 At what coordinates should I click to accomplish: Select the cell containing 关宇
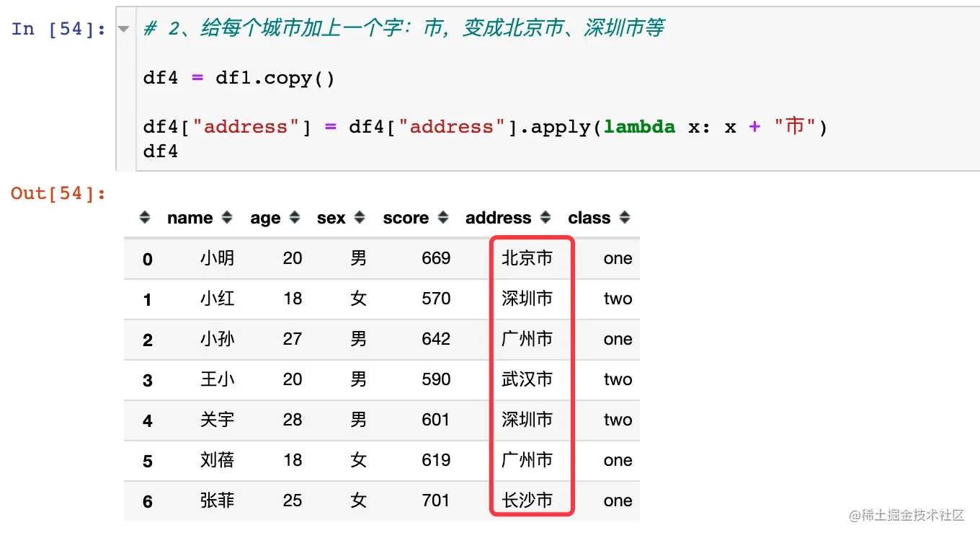pos(217,420)
